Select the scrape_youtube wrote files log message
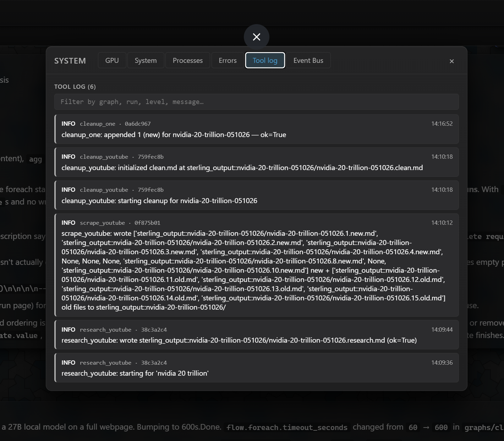Viewport: 504px width, 441px height. [253, 270]
